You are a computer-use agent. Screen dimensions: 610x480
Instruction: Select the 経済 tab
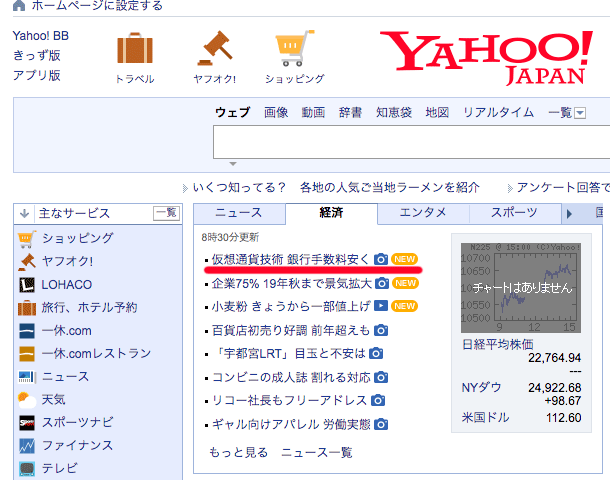click(x=331, y=213)
